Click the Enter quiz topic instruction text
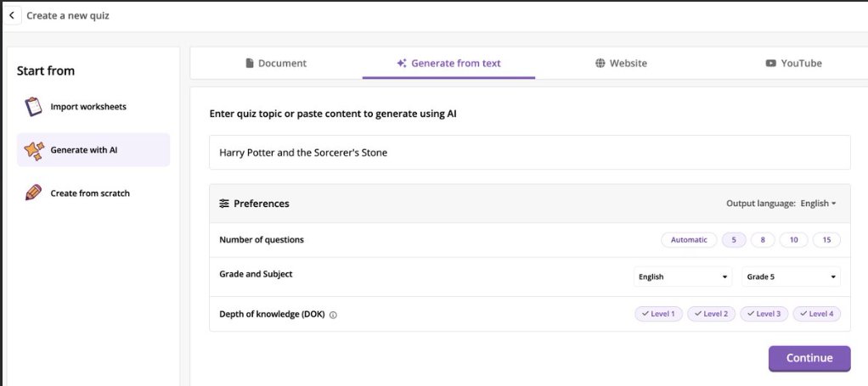Image resolution: width=868 pixels, height=386 pixels. (x=333, y=114)
